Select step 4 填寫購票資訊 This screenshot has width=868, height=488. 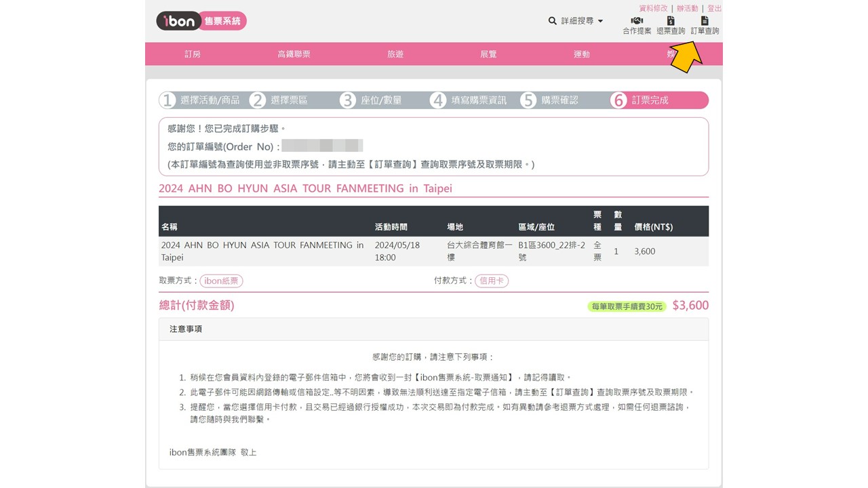(469, 100)
